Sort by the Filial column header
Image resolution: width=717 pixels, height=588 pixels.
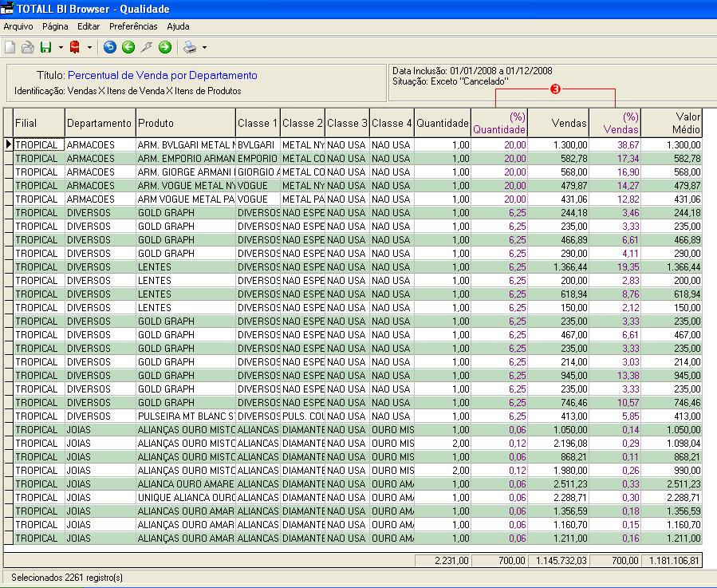[39, 123]
